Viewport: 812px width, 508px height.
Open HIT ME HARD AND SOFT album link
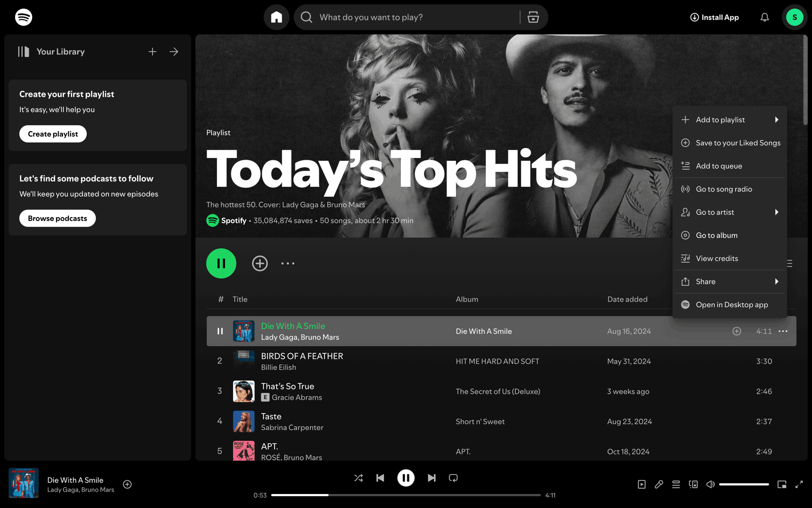click(497, 362)
